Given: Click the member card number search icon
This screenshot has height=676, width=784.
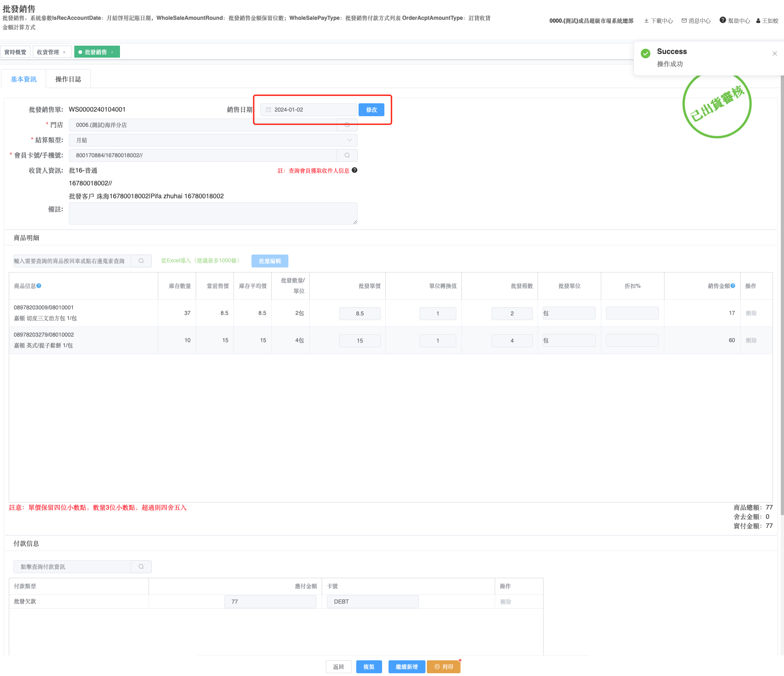Looking at the screenshot, I should [x=347, y=155].
